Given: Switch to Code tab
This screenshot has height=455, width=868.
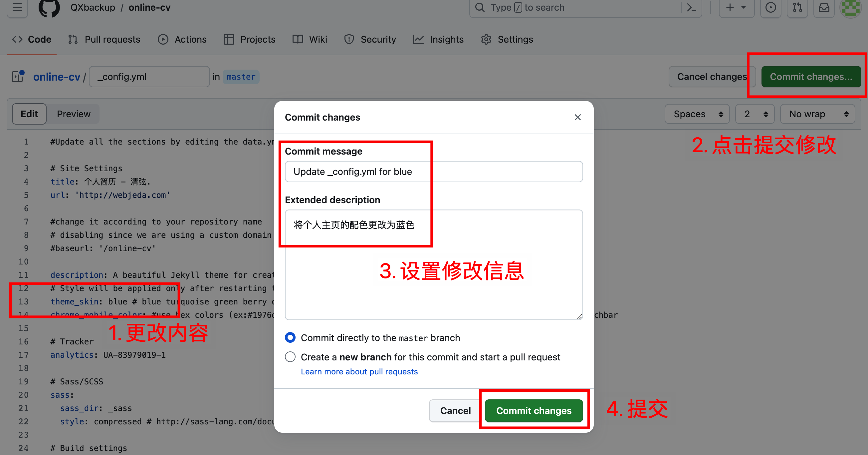Looking at the screenshot, I should coord(32,39).
